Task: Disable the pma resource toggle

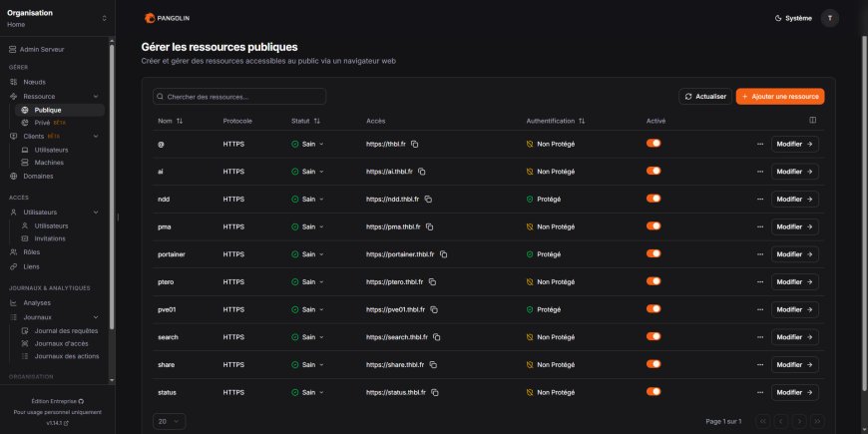Action: (x=653, y=225)
